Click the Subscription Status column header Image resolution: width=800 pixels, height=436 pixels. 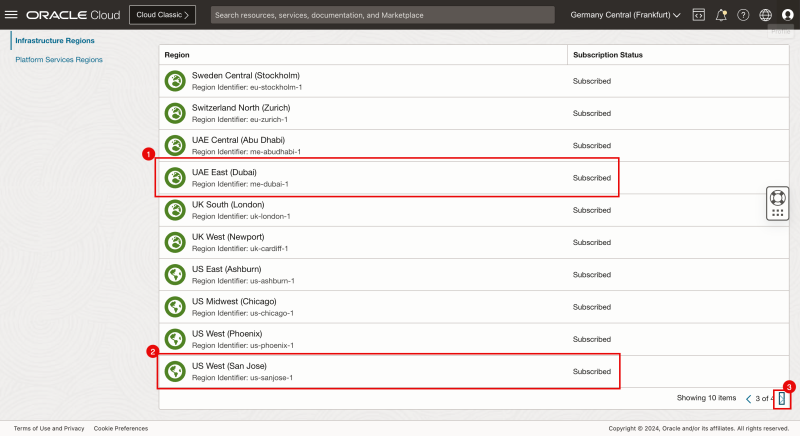[x=608, y=55]
